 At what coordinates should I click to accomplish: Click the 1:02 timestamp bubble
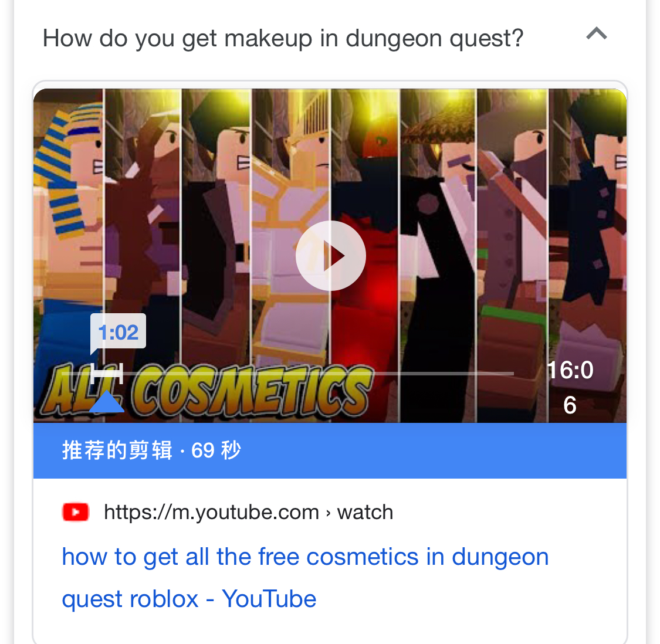pyautogui.click(x=119, y=332)
